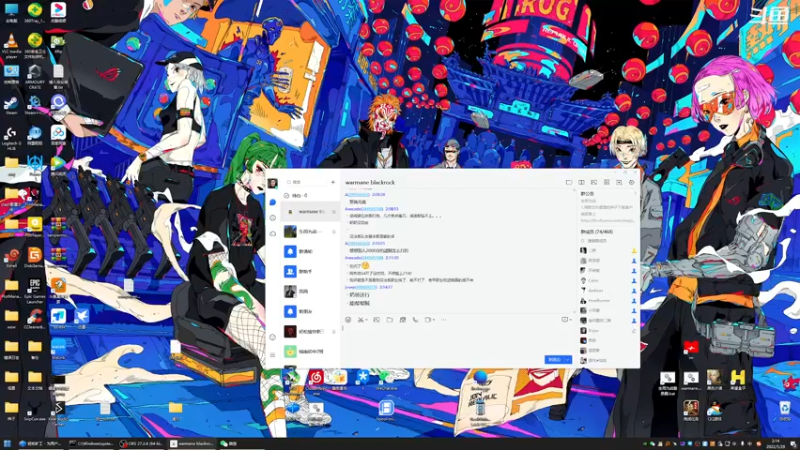Click inside the message input area
The width and height of the screenshot is (800, 450).
pyautogui.click(x=457, y=339)
